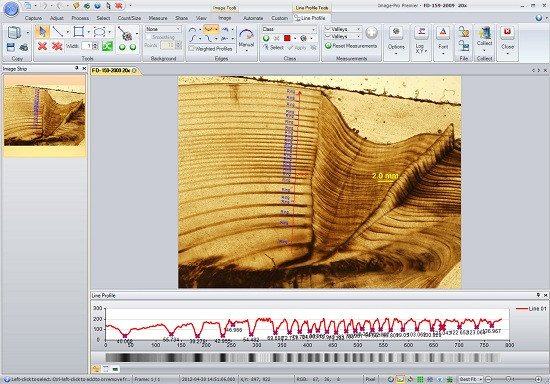Select the FD-159-2009 20x document tab

point(114,70)
